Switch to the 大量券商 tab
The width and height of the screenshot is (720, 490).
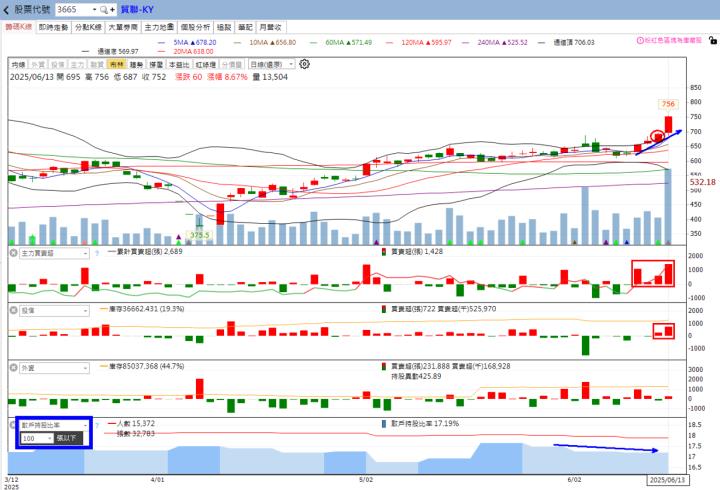(123, 27)
